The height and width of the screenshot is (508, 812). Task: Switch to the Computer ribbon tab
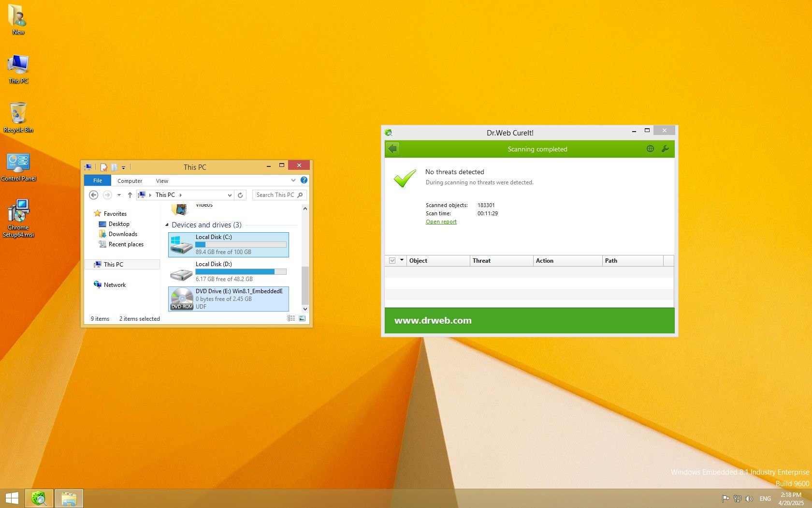(x=130, y=181)
